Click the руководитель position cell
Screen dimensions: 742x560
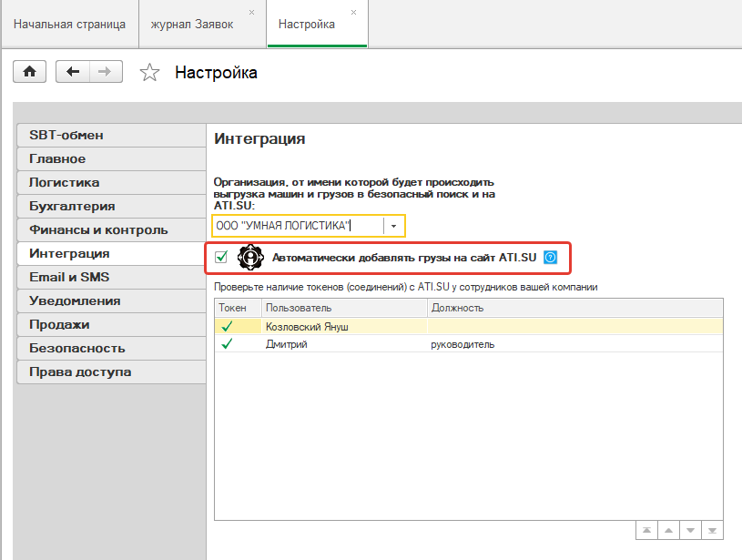point(575,344)
